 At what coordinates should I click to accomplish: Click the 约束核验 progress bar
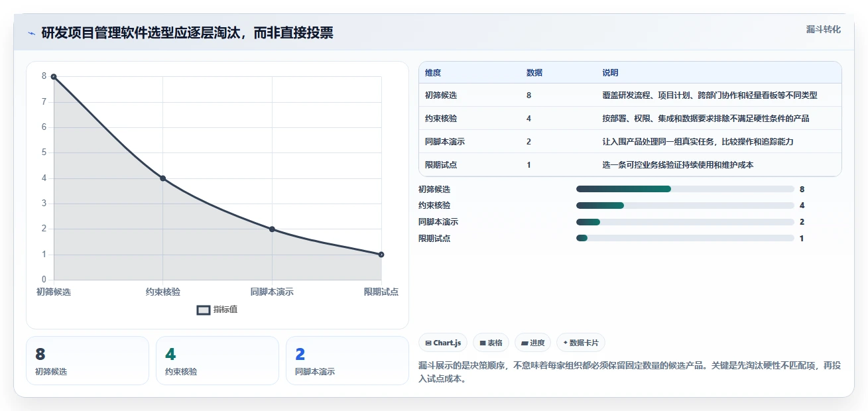(x=685, y=206)
